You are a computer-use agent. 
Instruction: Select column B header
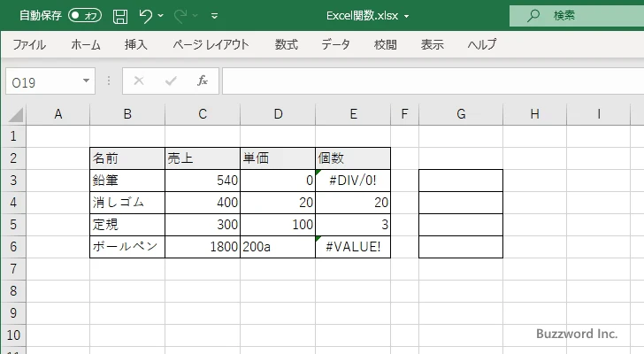tap(127, 114)
